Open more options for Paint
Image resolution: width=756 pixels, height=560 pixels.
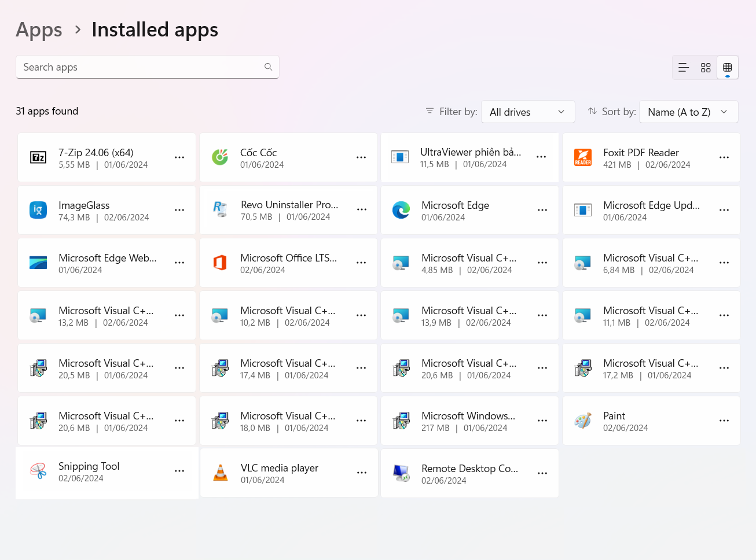coord(724,421)
